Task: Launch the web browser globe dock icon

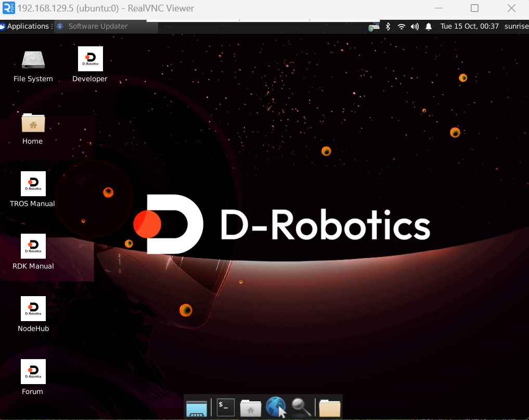Action: click(276, 407)
